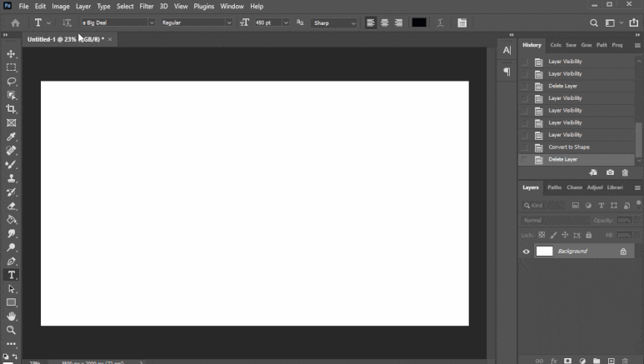Select the History Brush tool
Screen dimensions: 644x364
click(11, 192)
